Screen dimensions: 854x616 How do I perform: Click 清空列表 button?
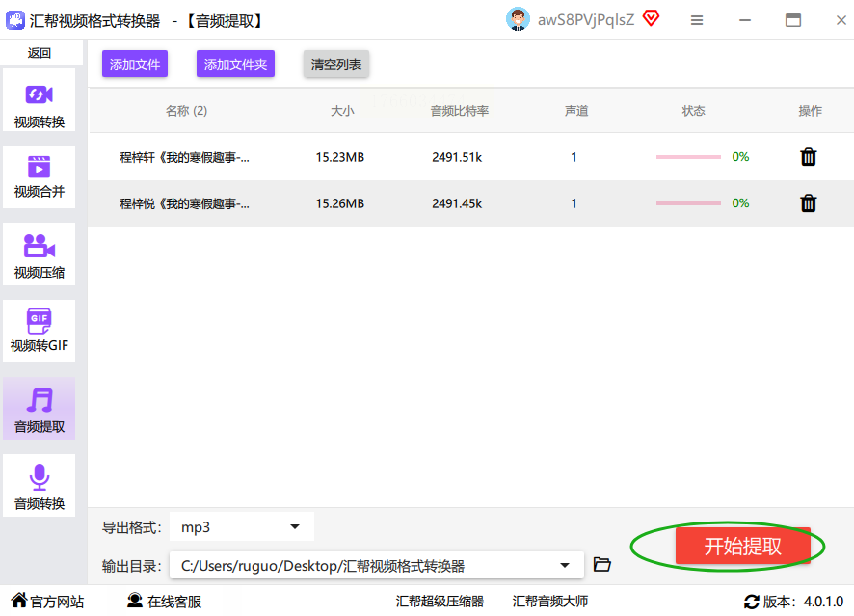(x=336, y=65)
